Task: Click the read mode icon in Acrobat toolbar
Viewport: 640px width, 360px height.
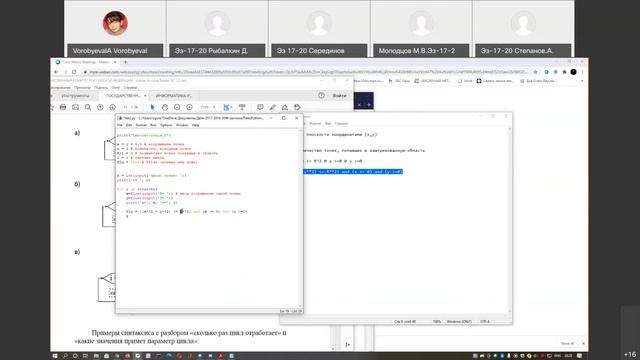Action: [242, 107]
